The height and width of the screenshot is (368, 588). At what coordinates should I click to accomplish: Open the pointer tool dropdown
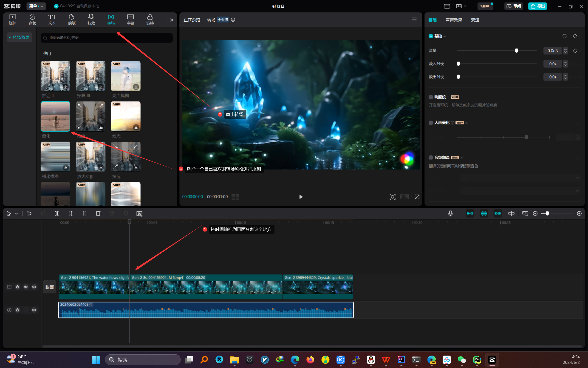(17, 214)
